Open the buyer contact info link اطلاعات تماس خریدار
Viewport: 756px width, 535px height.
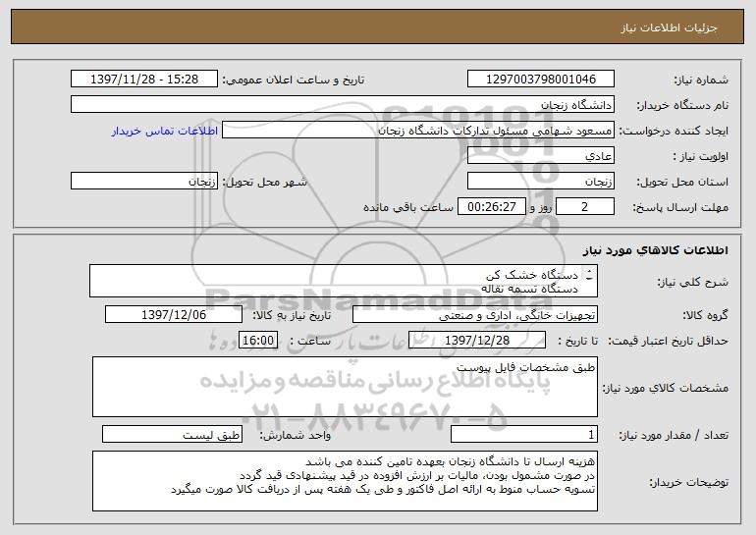pos(165,131)
